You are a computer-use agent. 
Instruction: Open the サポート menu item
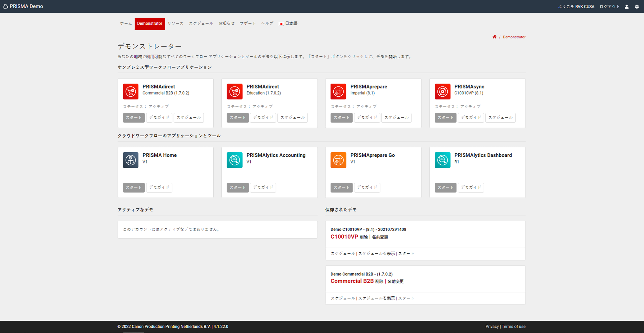coord(248,23)
